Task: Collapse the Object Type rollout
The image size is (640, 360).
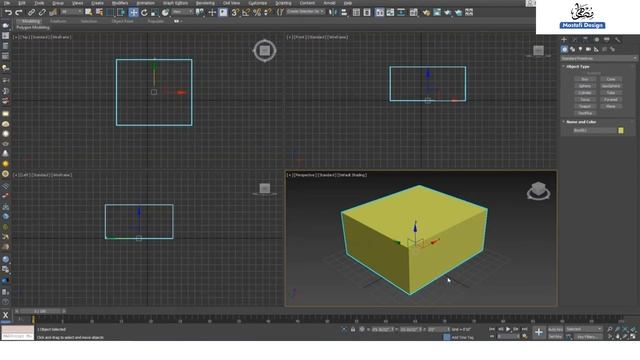Action: pyautogui.click(x=578, y=67)
